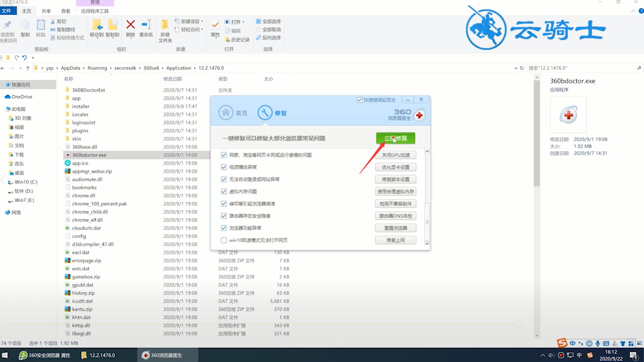Click the 优化显卡设置 button
Image resolution: width=644 pixels, height=362 pixels.
click(395, 167)
